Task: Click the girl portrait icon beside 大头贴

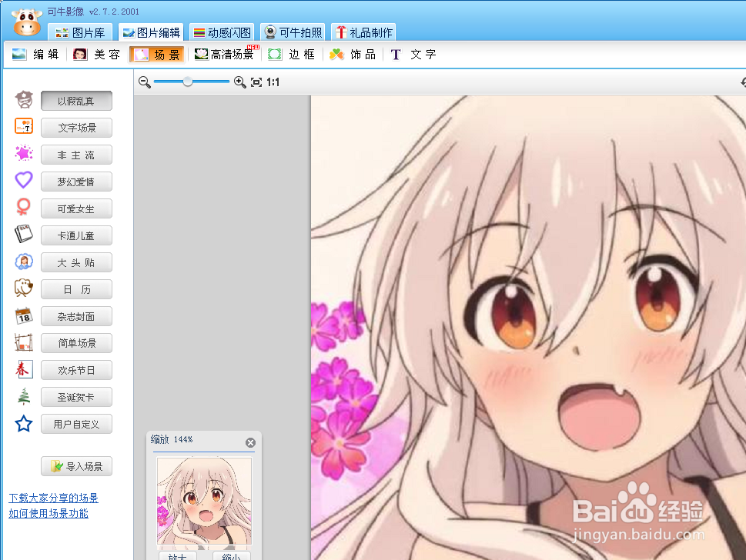Action: pyautogui.click(x=24, y=262)
